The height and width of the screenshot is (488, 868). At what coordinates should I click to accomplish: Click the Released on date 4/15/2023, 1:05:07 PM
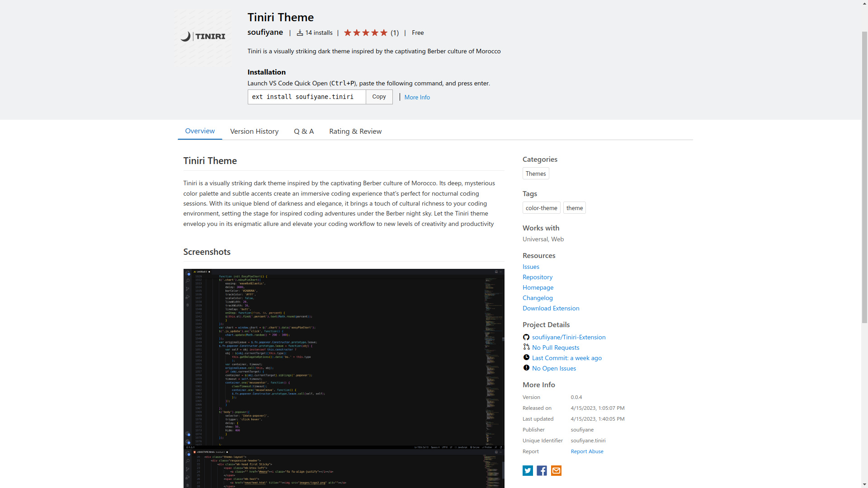(x=597, y=408)
